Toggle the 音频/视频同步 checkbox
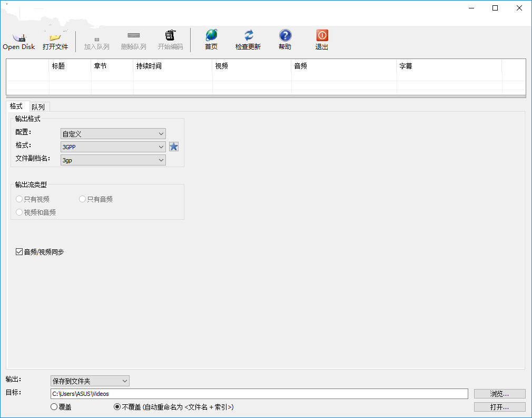532x418 pixels. click(x=19, y=252)
